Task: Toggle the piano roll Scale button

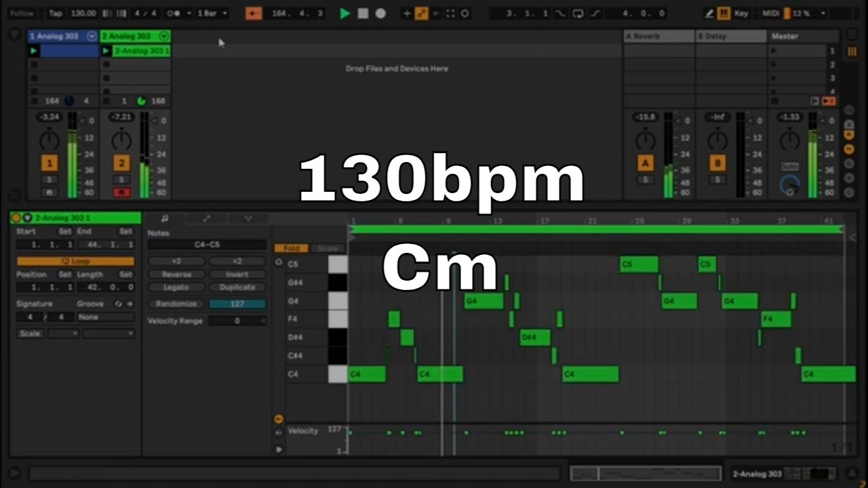Action: pyautogui.click(x=328, y=249)
